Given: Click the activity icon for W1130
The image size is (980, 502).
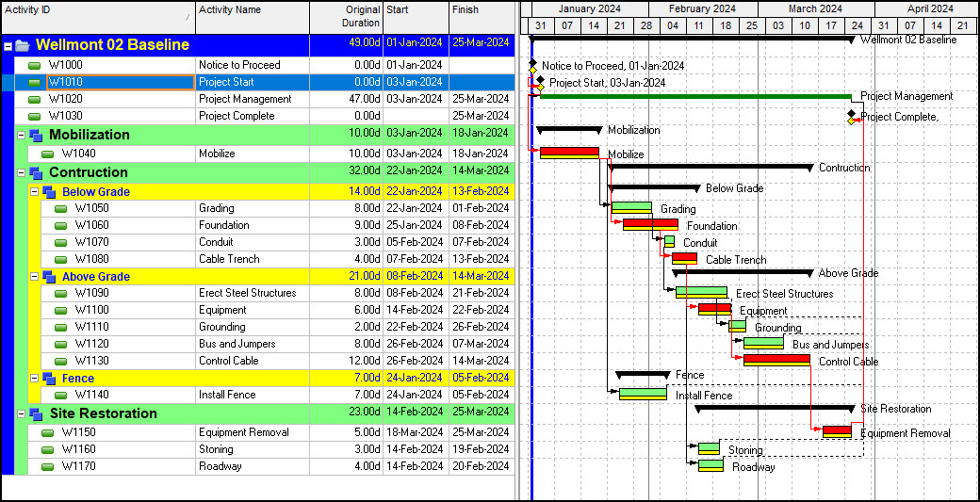Looking at the screenshot, I should click(x=60, y=362).
